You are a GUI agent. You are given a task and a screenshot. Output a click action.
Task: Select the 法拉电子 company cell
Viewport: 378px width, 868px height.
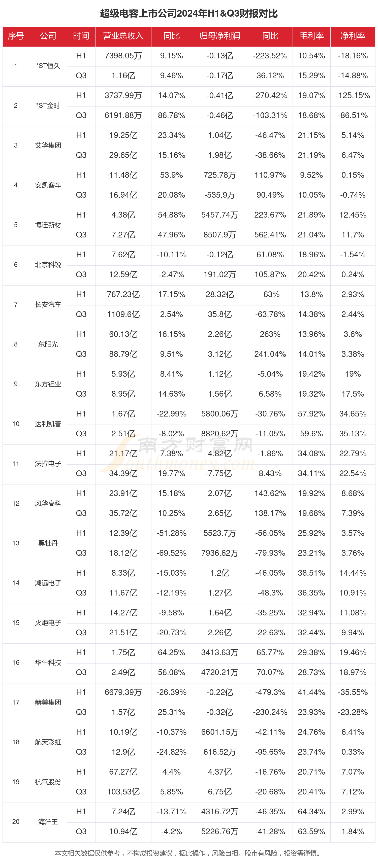(48, 463)
